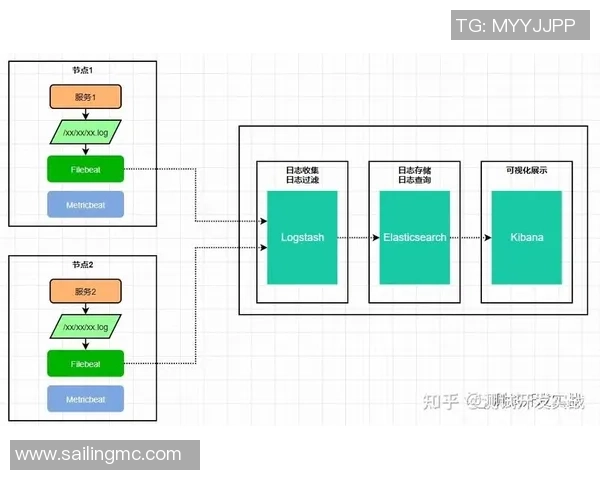Click the Kibana block

[x=526, y=238]
